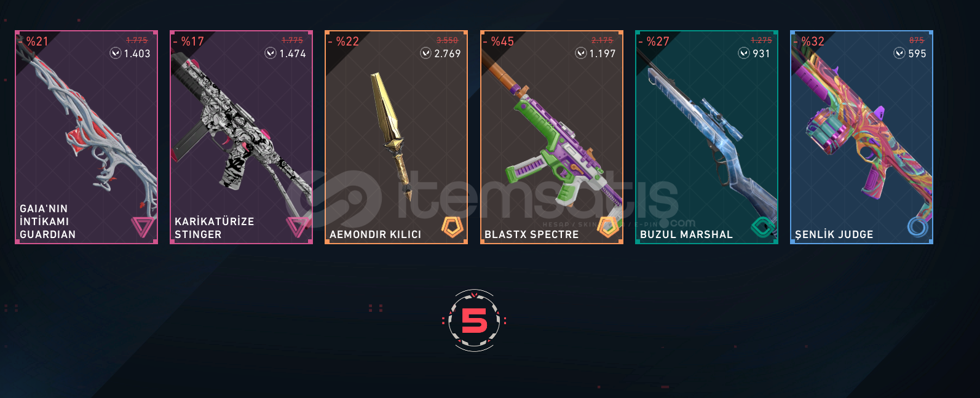980x398 pixels.
Task: Open the BlastX Spectre skin offer
Action: point(551,137)
